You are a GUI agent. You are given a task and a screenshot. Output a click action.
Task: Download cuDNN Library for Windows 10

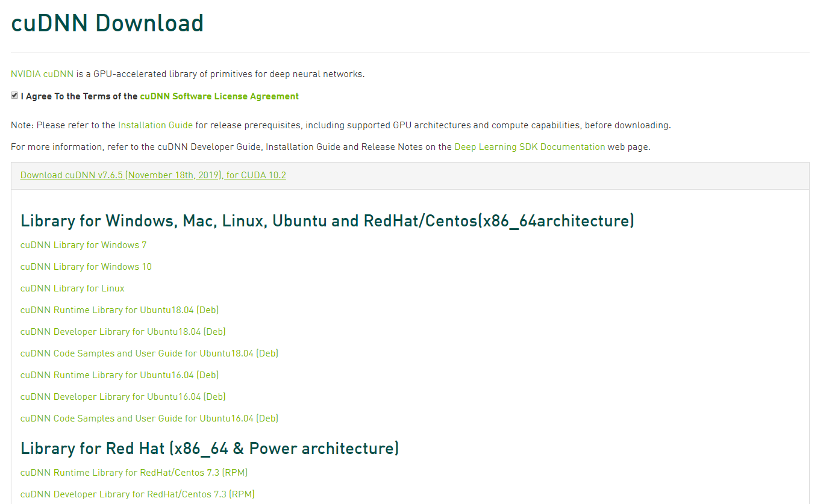pyautogui.click(x=86, y=267)
